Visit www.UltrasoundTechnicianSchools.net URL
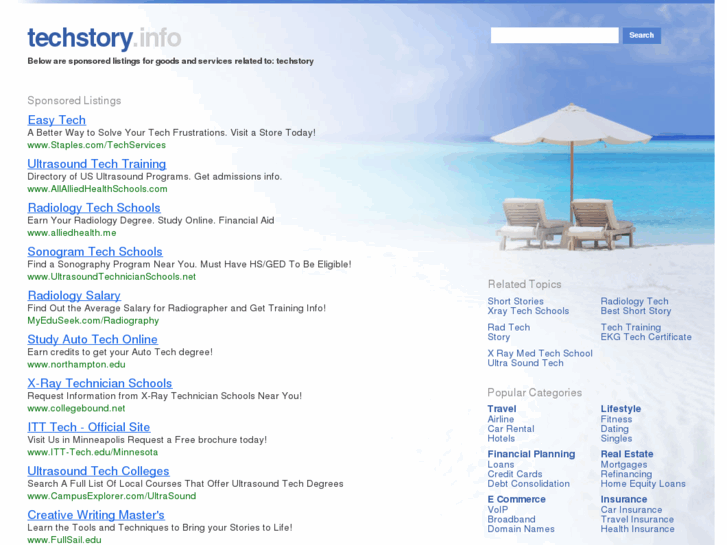 tap(112, 276)
